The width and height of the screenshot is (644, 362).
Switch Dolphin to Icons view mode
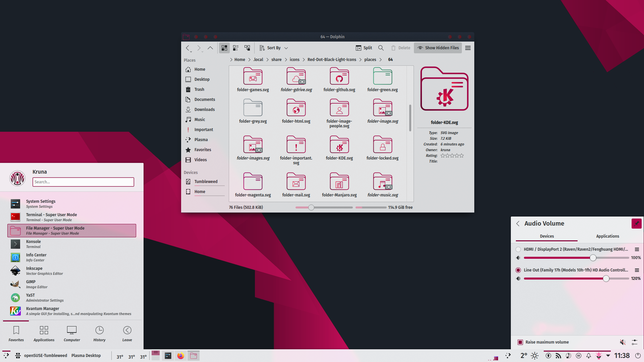224,48
